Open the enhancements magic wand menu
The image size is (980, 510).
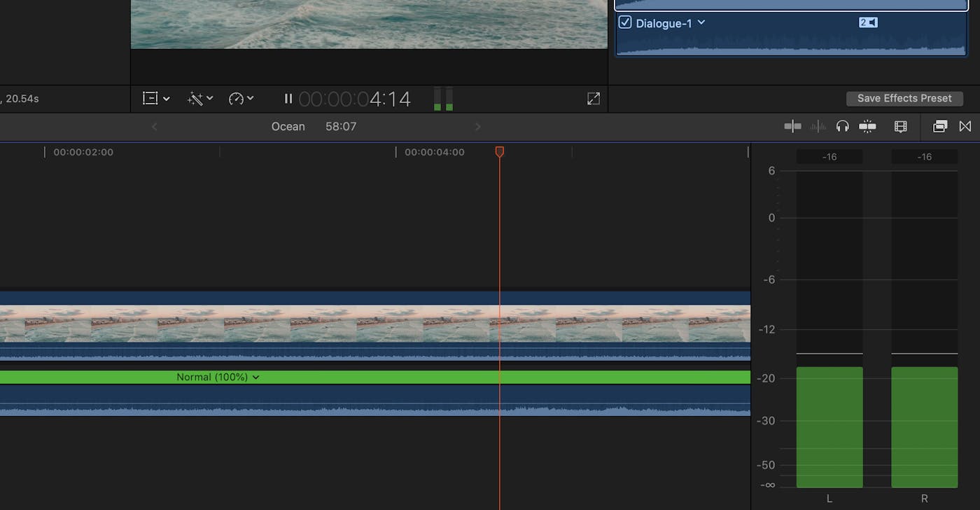pyautogui.click(x=199, y=99)
